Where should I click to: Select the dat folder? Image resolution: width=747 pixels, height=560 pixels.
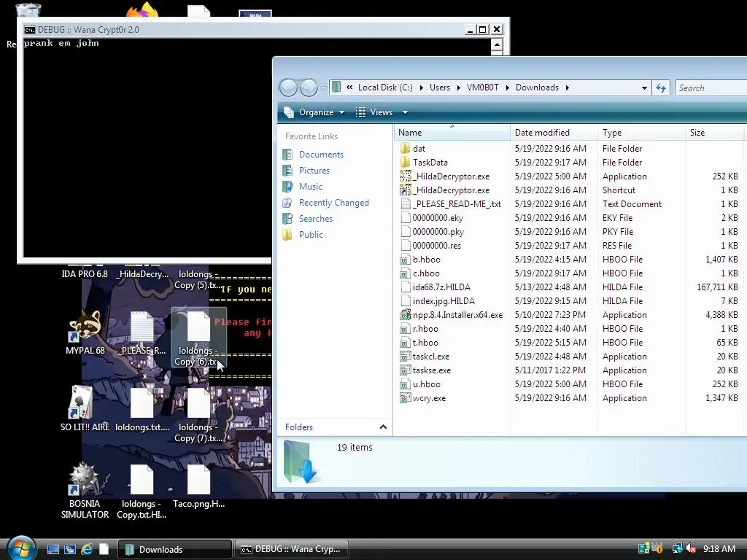(419, 149)
